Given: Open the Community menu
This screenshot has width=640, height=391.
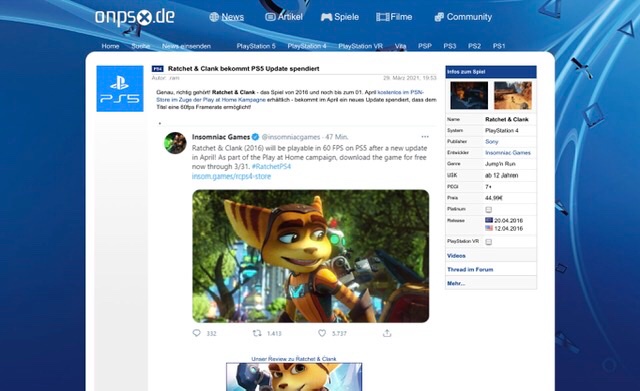Looking at the screenshot, I should point(463,17).
